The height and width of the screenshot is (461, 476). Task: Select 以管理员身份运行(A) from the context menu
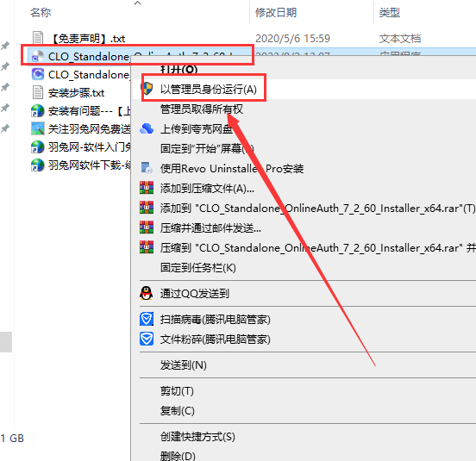[x=209, y=89]
